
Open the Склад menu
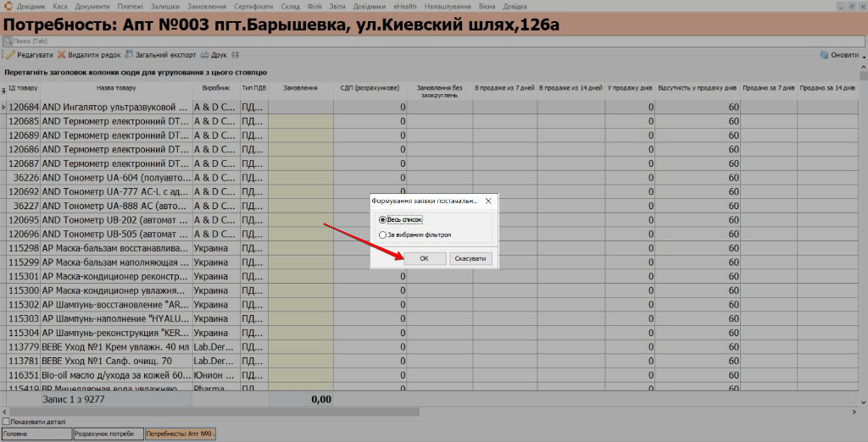coord(290,6)
